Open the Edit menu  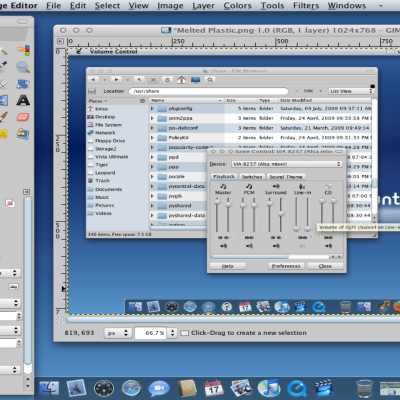(x=78, y=6)
